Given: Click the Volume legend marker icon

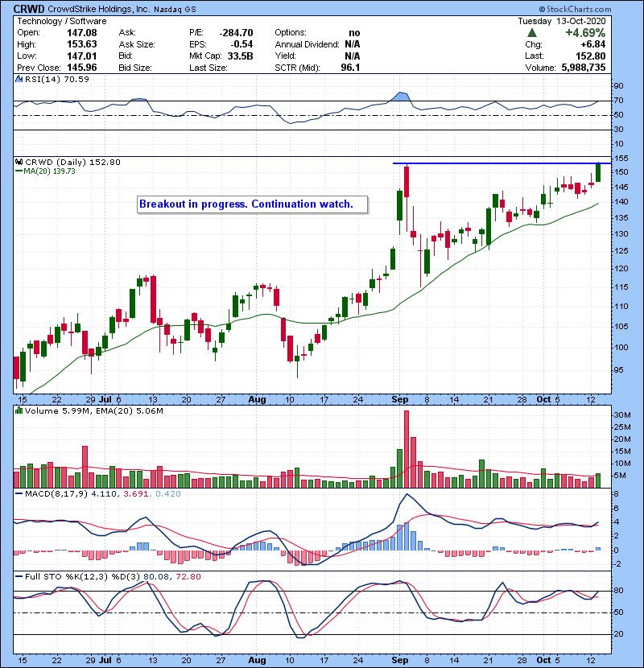Looking at the screenshot, I should click(19, 412).
